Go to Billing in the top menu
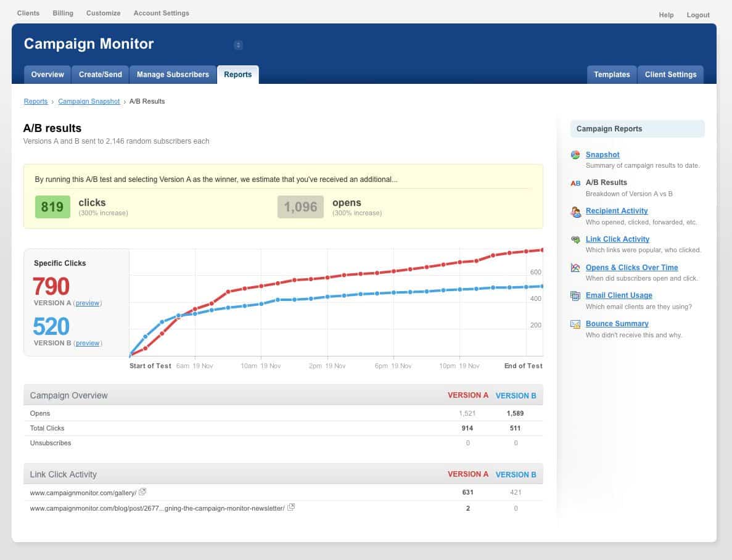Viewport: 732px width, 560px height. 63,13
